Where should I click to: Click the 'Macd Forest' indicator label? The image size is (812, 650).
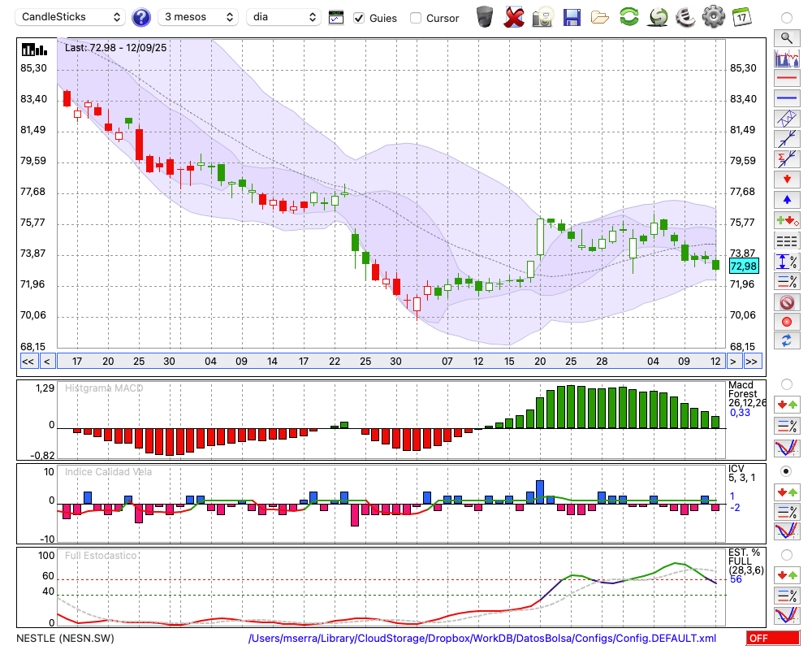pos(743,389)
